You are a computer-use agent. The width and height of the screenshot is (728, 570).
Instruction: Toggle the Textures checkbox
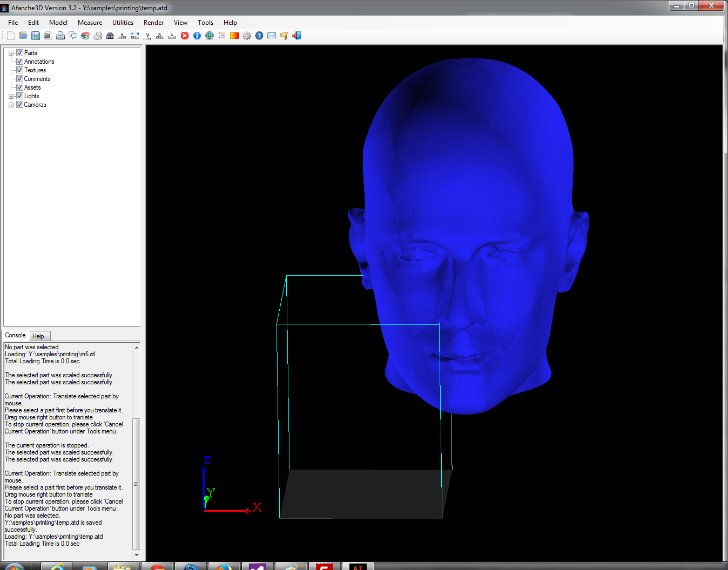(x=19, y=70)
